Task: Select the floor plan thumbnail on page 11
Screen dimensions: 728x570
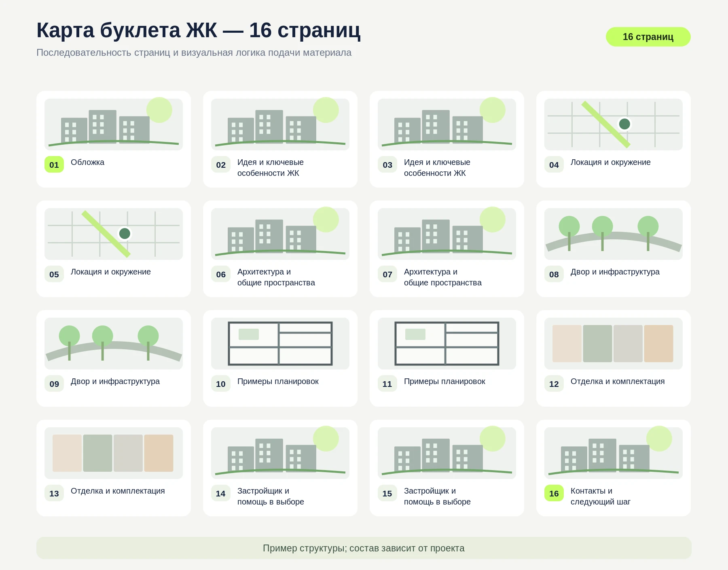Action: tap(447, 343)
